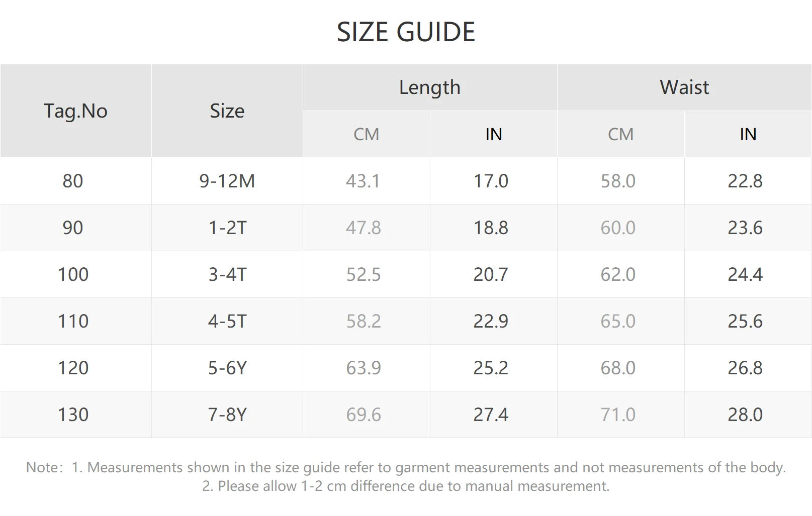
Task: Click the CM subheader under Length
Action: (x=366, y=134)
